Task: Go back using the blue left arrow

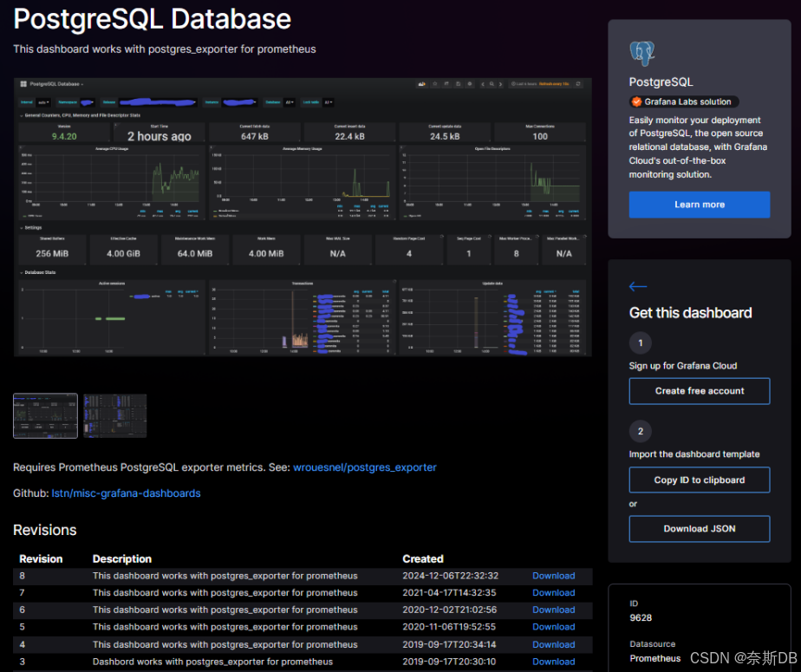Action: 638,286
